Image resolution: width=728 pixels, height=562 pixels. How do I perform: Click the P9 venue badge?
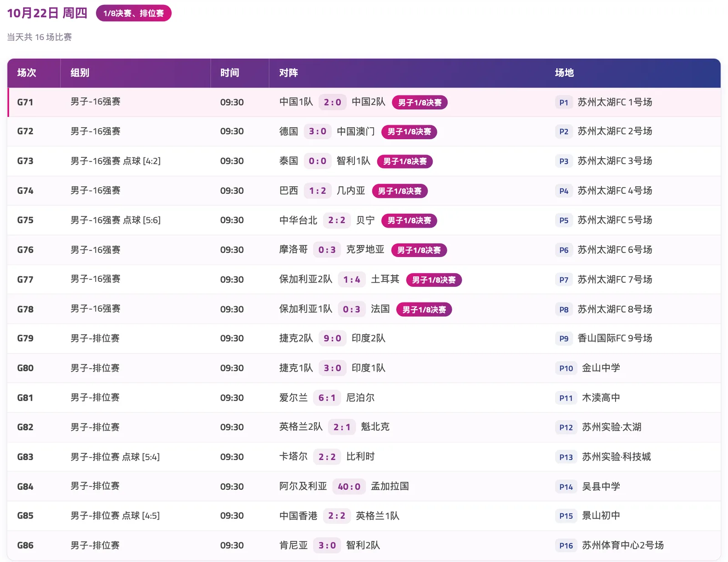(x=564, y=338)
